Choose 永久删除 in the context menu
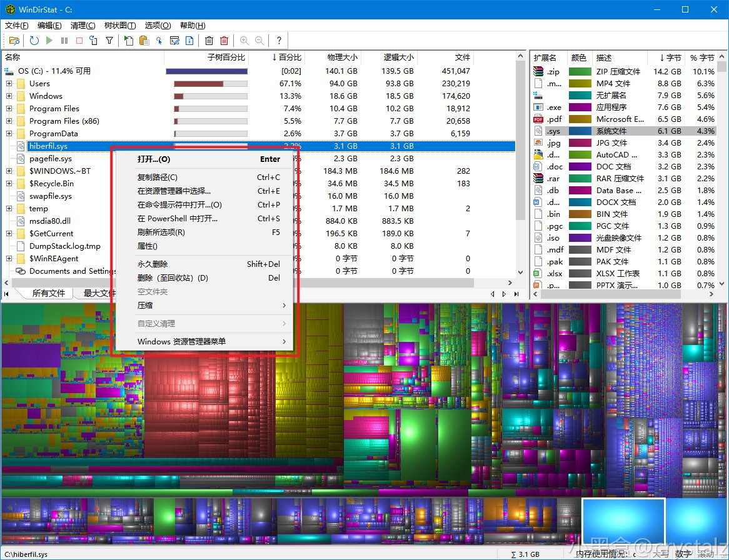Image resolution: width=729 pixels, height=560 pixels. (x=204, y=264)
